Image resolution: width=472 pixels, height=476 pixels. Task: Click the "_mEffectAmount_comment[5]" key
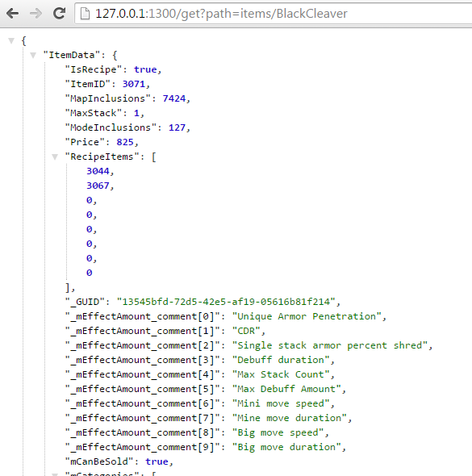[x=142, y=389]
